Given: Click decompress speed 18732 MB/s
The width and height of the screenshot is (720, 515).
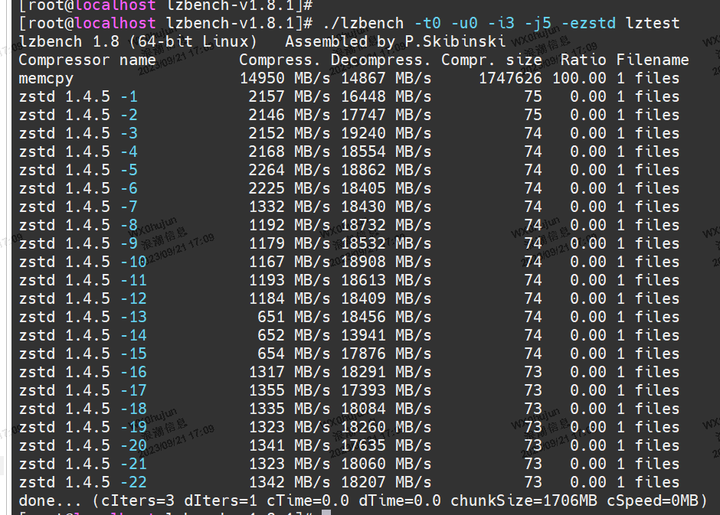Looking at the screenshot, I should 386,225.
